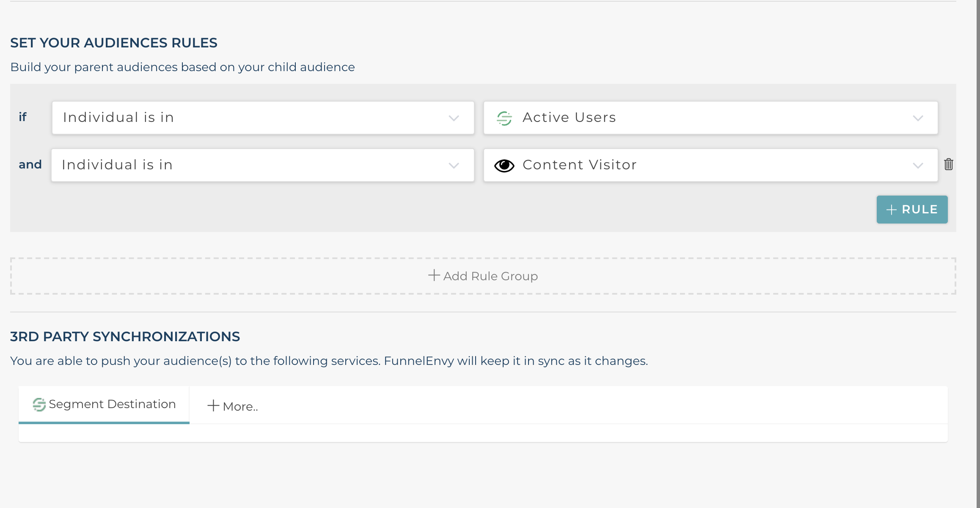This screenshot has height=508, width=980.
Task: Click the vertical scrollbar at right edge
Action: 978,254
